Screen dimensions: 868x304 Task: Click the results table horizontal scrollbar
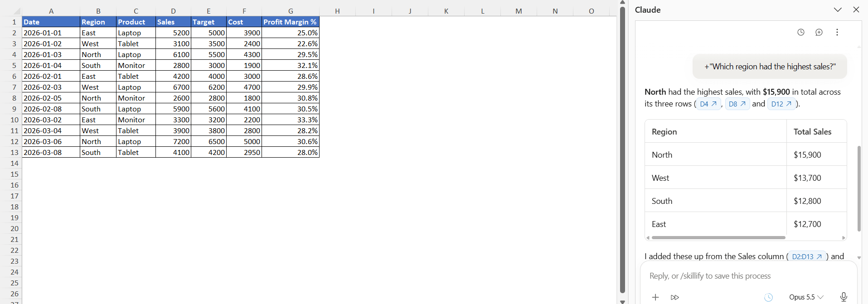click(718, 237)
